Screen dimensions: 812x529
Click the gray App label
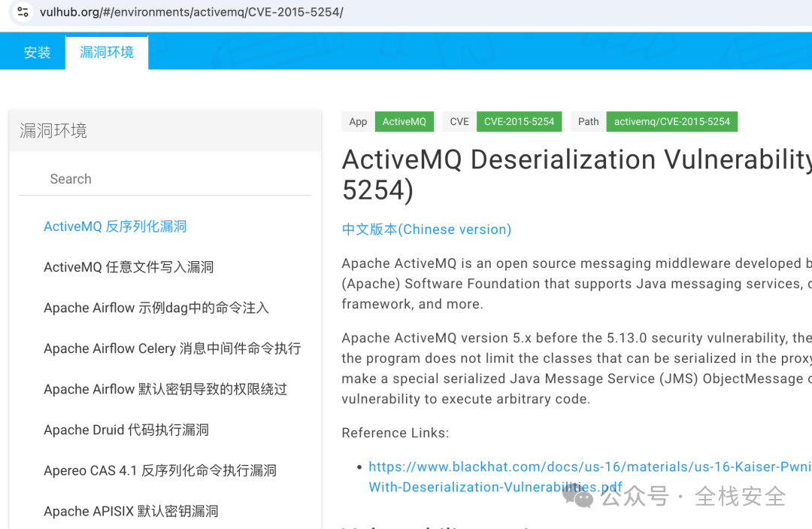tap(358, 122)
